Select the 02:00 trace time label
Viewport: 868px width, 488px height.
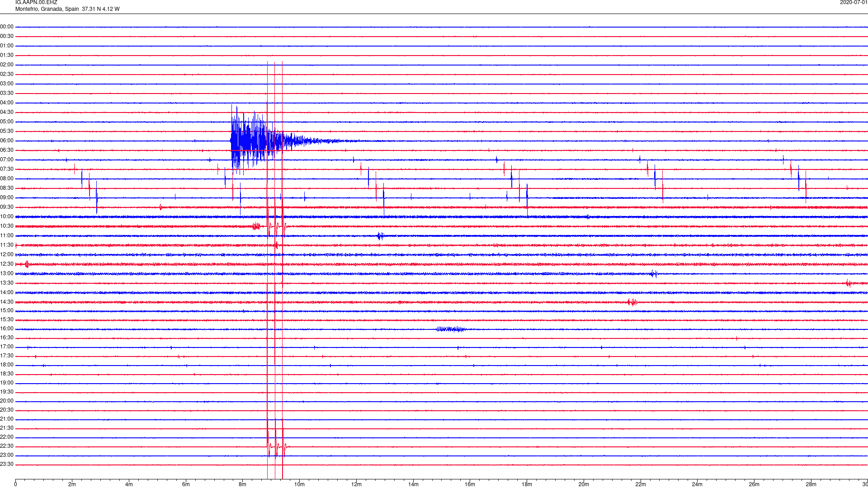[7, 65]
